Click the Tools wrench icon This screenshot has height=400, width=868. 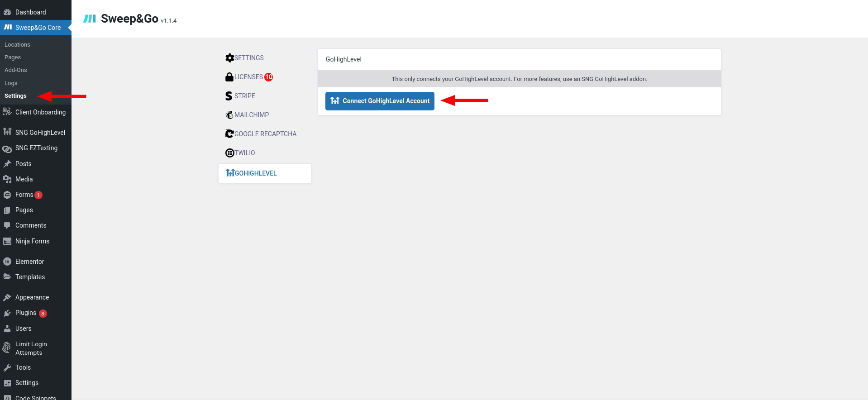tap(7, 367)
